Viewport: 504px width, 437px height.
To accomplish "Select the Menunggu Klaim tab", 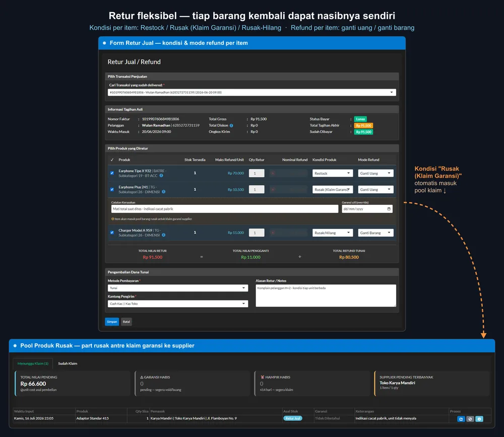I will click(x=33, y=363).
